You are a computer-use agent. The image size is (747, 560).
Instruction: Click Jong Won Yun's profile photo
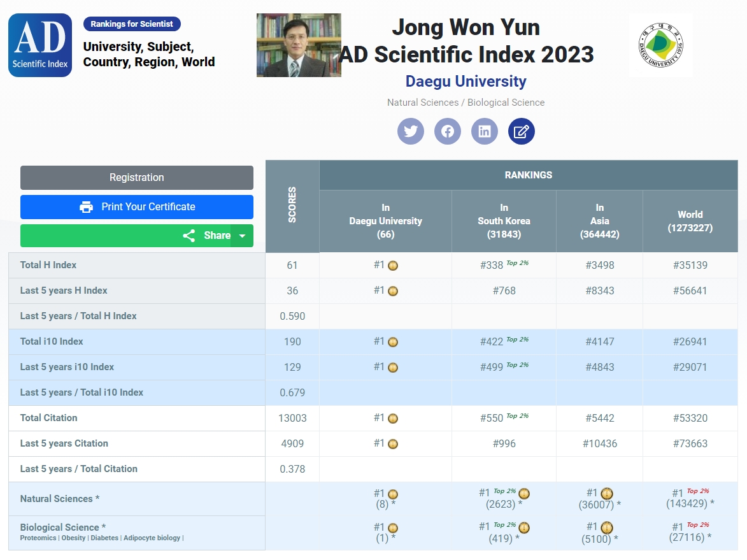point(299,45)
